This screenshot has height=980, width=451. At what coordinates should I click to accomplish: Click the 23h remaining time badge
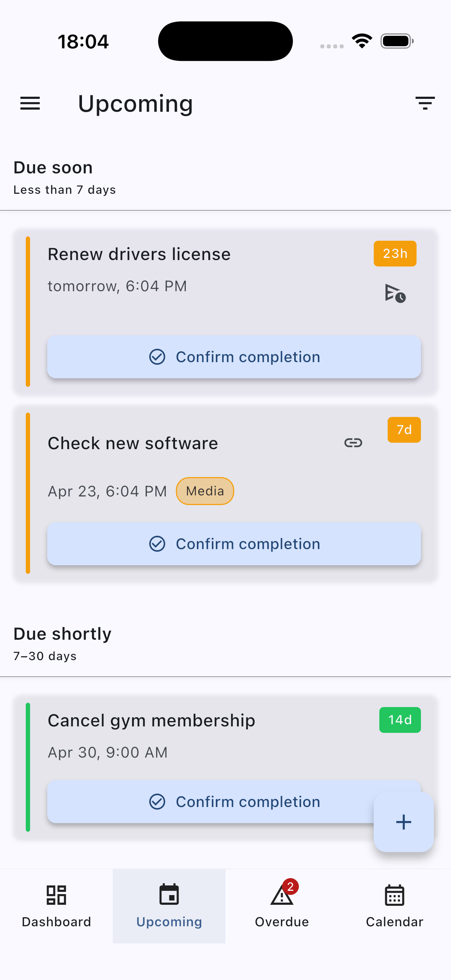pyautogui.click(x=395, y=253)
